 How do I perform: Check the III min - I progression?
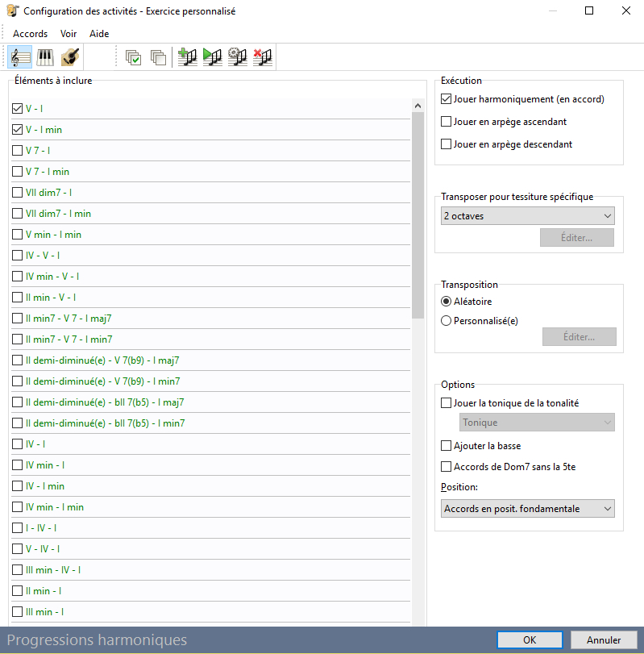coord(17,612)
